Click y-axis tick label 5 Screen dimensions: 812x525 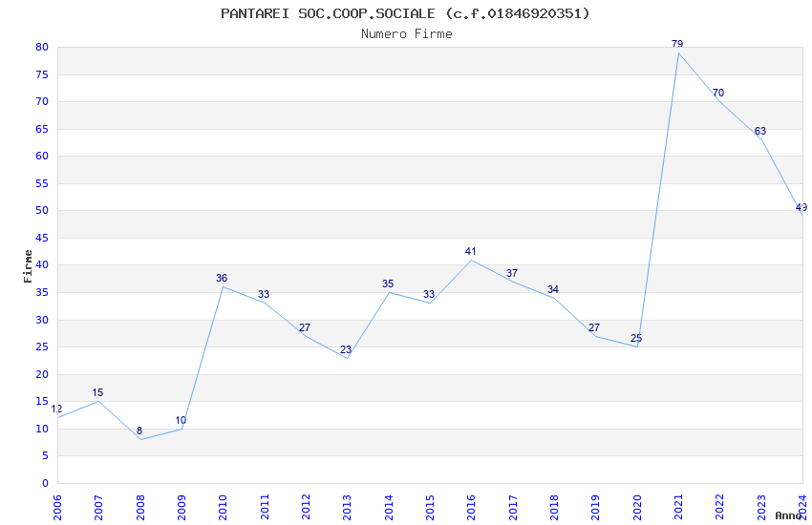tap(45, 455)
